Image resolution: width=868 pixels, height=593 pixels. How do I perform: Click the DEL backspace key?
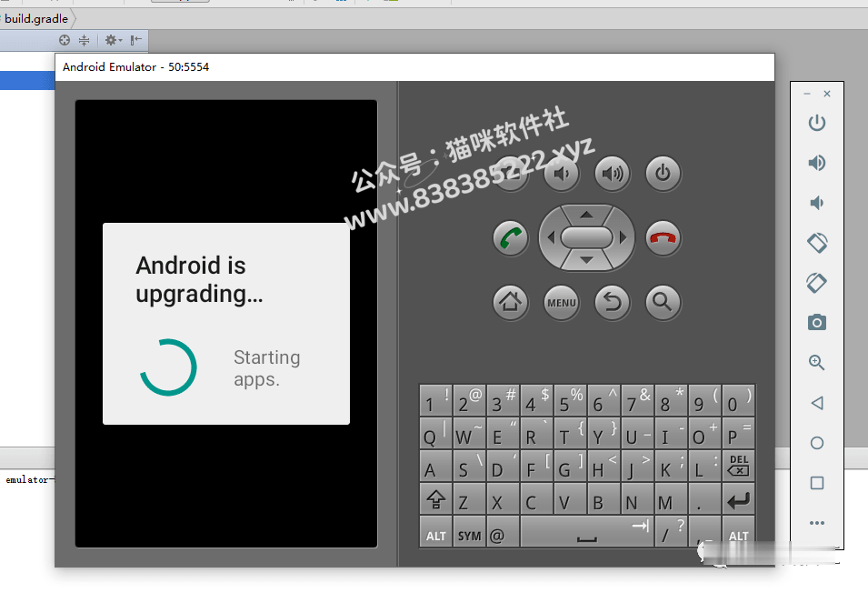pyautogui.click(x=738, y=467)
